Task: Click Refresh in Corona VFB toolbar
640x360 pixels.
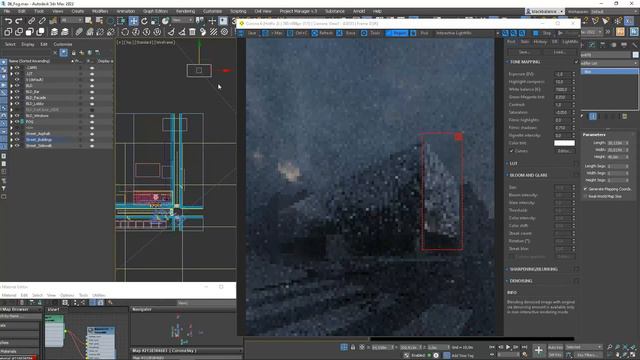Action: click(x=322, y=33)
